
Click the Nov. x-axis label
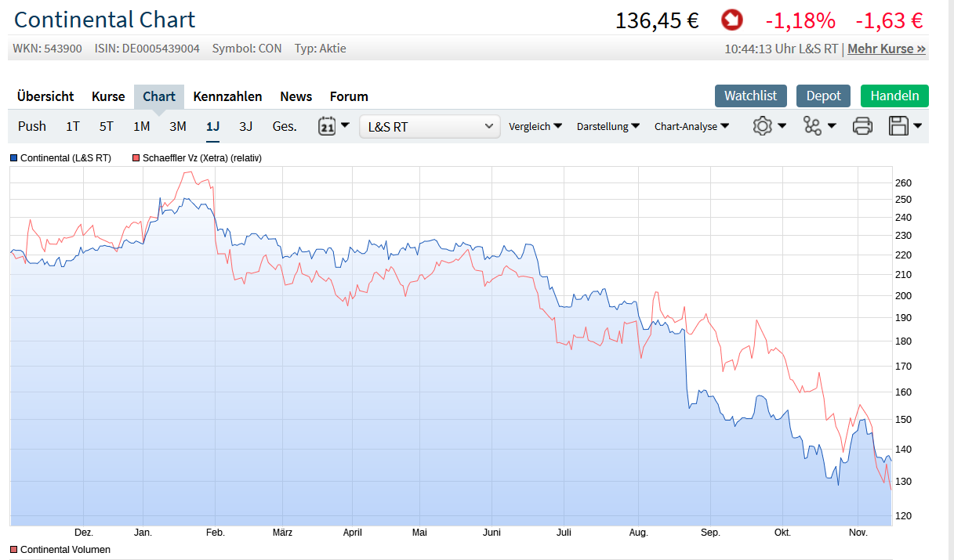pos(858,533)
